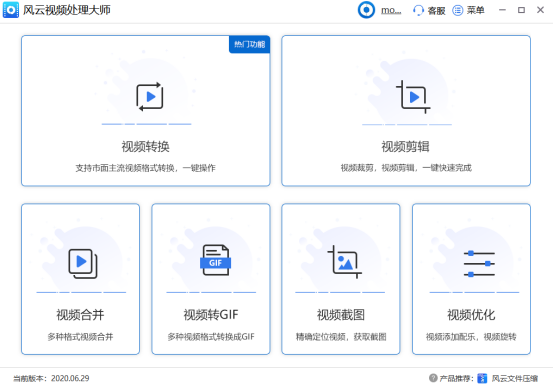Select the 视频剪辑 title text

[406, 147]
